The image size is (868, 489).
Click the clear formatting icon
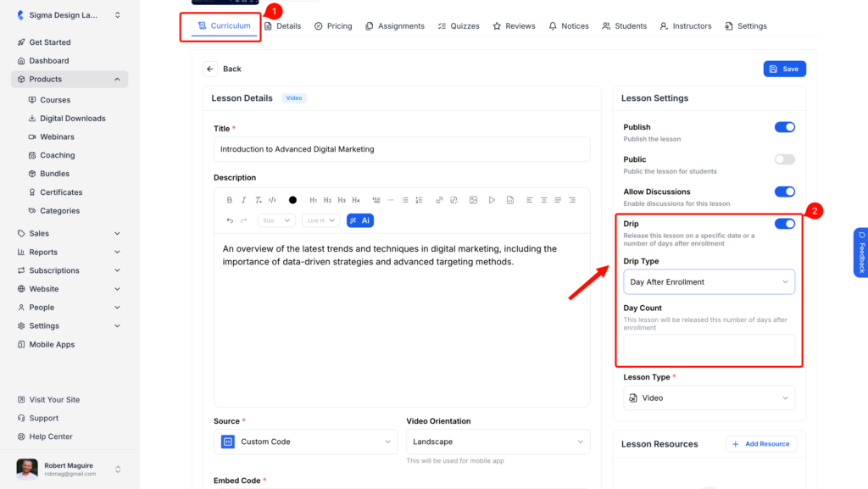(258, 200)
